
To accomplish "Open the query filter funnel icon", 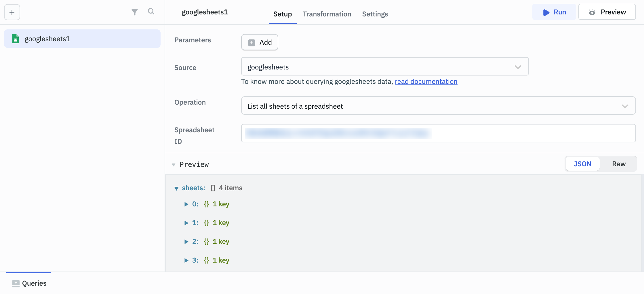I will (x=134, y=12).
